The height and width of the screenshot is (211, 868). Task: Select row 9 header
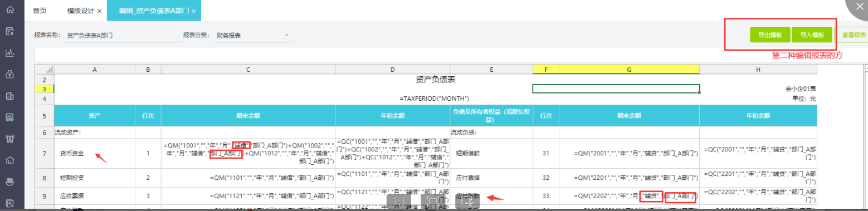pyautogui.click(x=44, y=197)
